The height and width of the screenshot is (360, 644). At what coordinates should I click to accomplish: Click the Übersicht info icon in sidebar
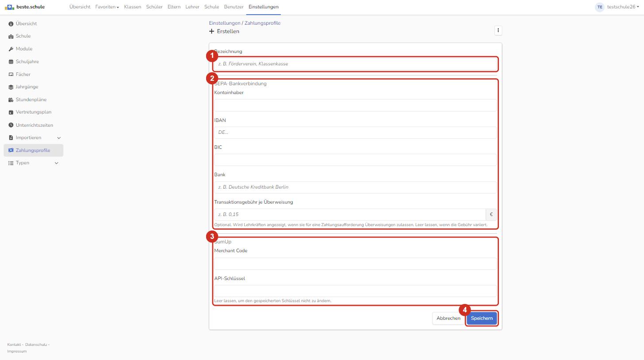tap(11, 24)
